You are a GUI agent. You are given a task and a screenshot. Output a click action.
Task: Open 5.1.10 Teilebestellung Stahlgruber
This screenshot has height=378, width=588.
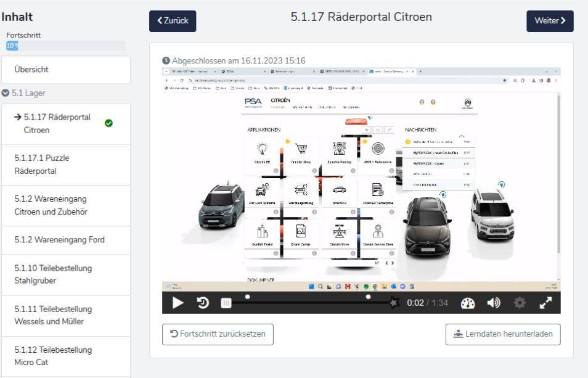pyautogui.click(x=65, y=274)
